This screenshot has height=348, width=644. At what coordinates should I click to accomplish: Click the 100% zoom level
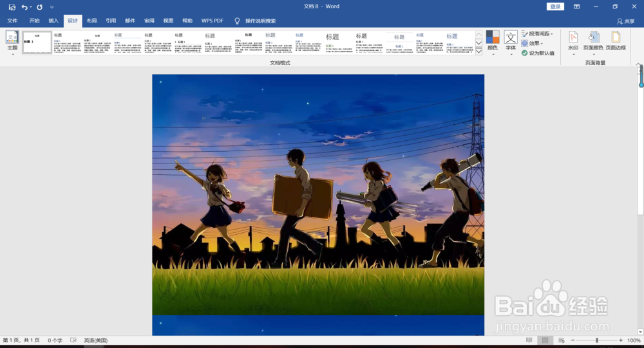point(634,340)
